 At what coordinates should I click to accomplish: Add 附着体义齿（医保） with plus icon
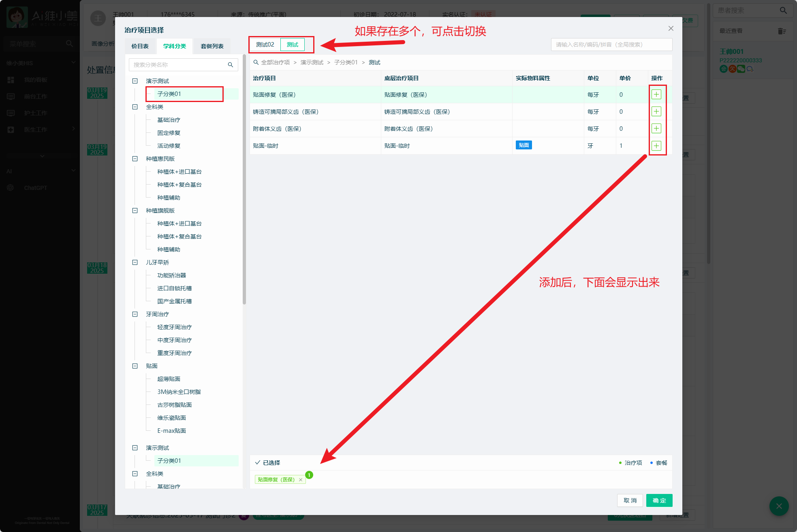point(656,129)
